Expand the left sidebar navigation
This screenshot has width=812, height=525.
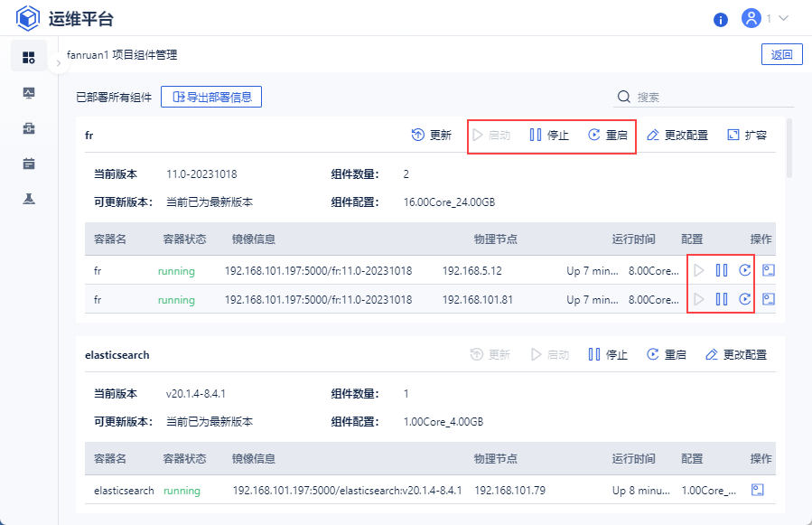[58, 63]
